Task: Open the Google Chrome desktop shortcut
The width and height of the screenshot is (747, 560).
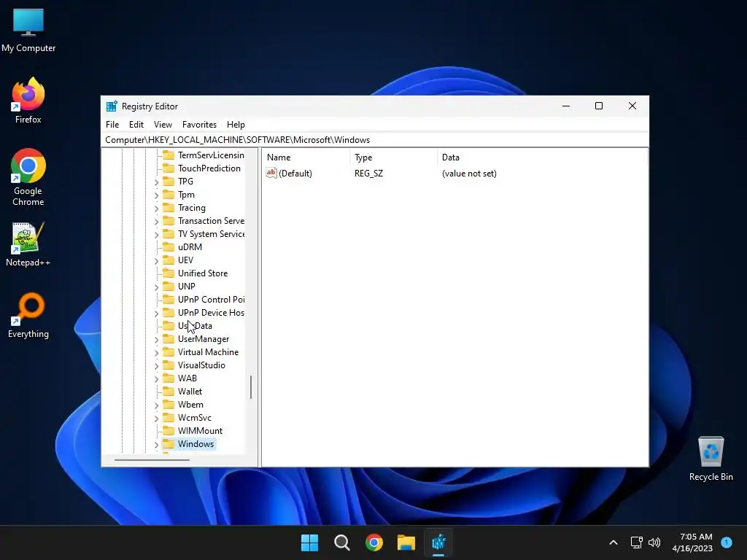Action: pos(28,177)
